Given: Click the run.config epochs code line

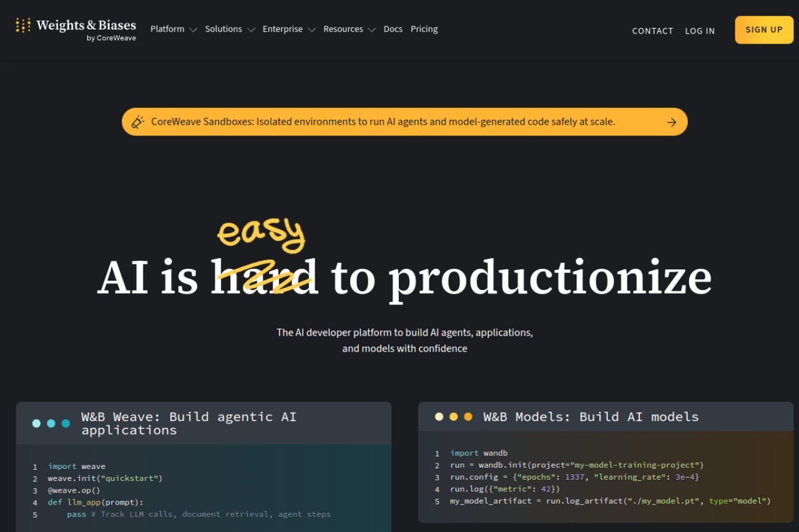Looking at the screenshot, I should pos(574,477).
